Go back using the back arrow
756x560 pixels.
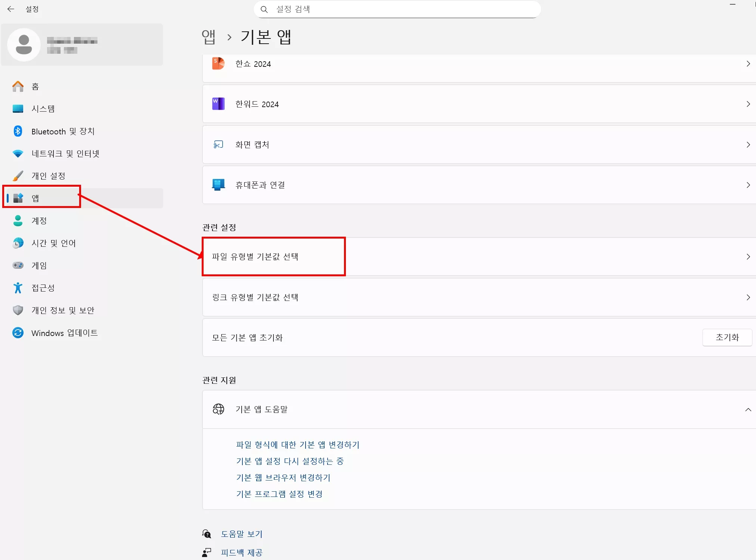11,9
